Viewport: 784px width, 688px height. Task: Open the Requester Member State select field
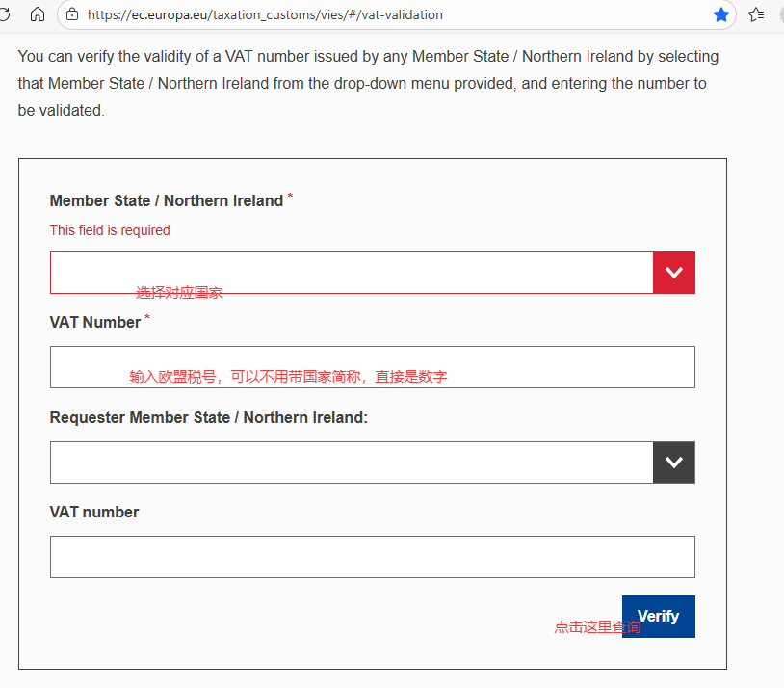[352, 463]
